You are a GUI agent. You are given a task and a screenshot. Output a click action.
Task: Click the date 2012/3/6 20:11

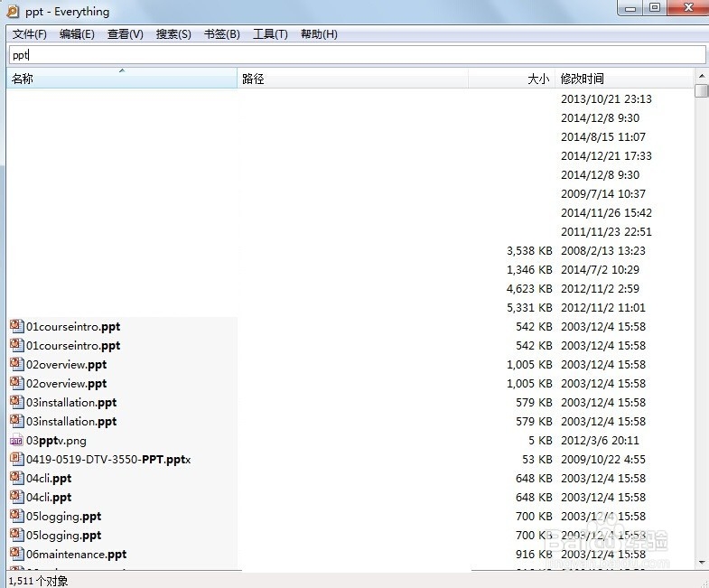point(600,440)
